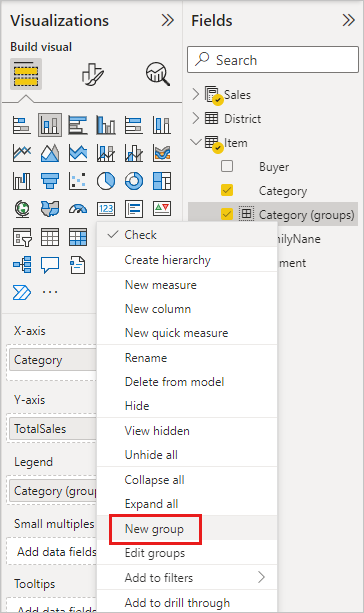
Task: Switch to Format visual paintbrush tab
Action: point(93,74)
